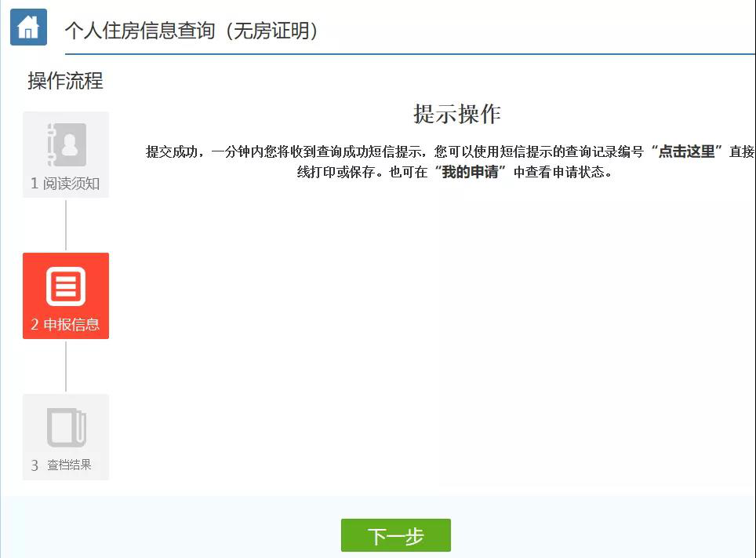This screenshot has width=756, height=558.
Task: Open step '2 申报信息'
Action: (66, 295)
